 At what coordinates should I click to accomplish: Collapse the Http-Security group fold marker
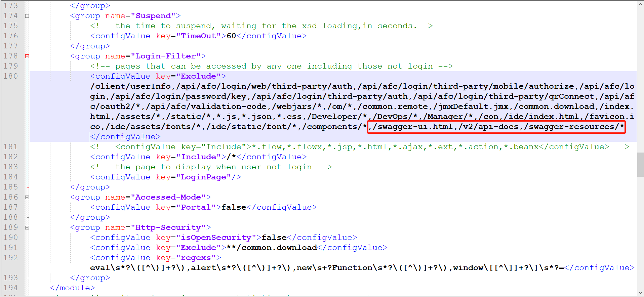(x=27, y=227)
